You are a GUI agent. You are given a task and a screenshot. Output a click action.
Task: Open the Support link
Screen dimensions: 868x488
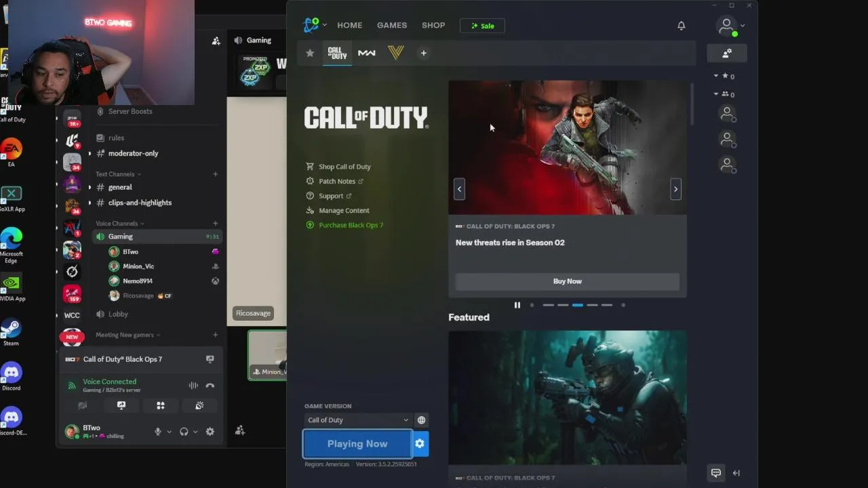click(329, 196)
